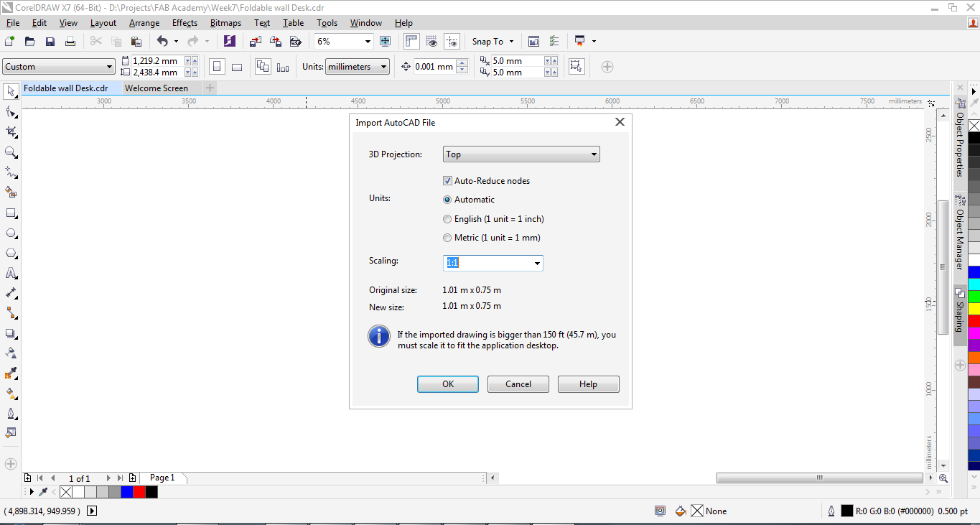
Task: Click OK in the Import AutoCAD dialog
Action: (448, 384)
